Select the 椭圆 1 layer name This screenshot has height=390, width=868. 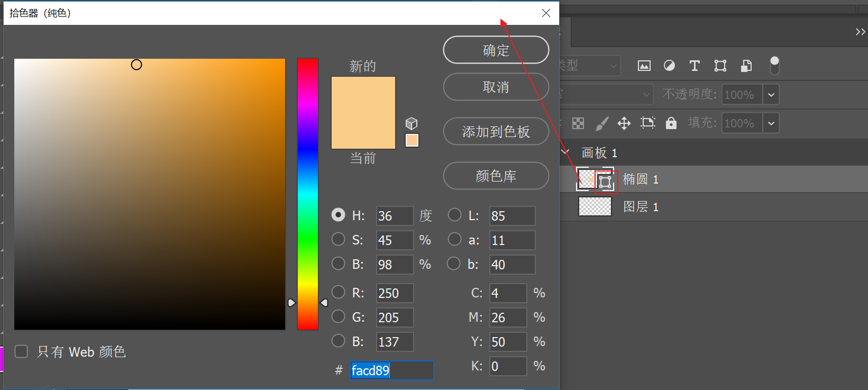click(x=641, y=179)
